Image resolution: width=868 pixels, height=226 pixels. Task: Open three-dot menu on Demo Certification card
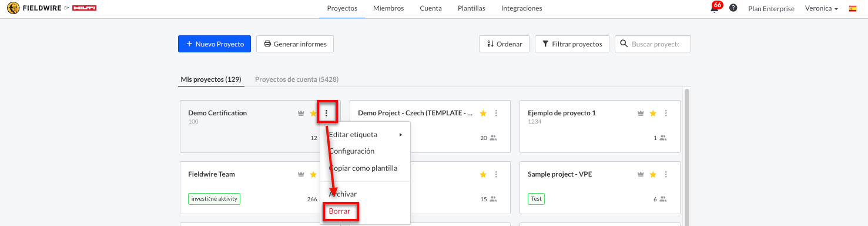coord(327,113)
